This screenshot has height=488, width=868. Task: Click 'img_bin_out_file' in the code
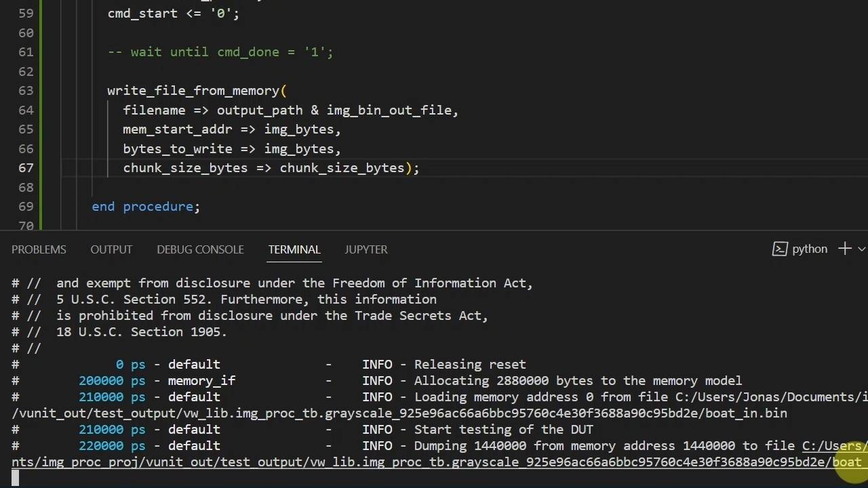[389, 110]
